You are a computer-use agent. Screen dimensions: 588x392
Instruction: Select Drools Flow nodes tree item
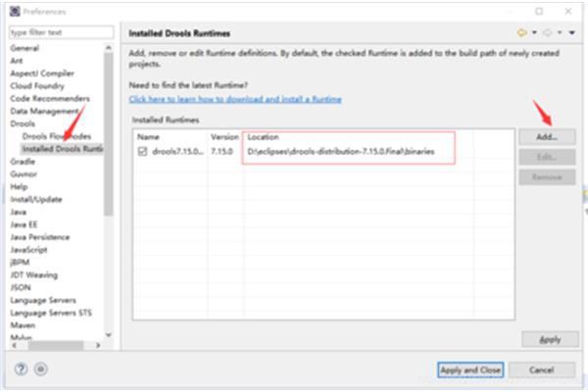tap(57, 136)
